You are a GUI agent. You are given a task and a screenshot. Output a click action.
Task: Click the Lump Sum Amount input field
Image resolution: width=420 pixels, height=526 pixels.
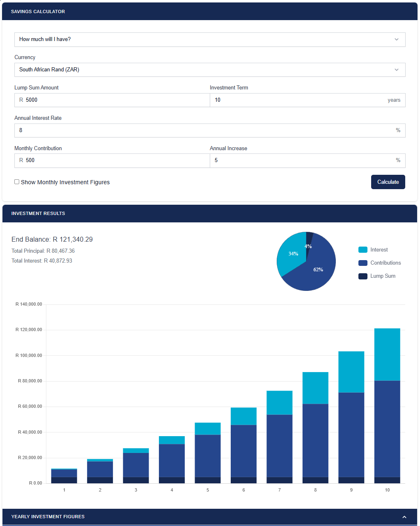pos(115,100)
